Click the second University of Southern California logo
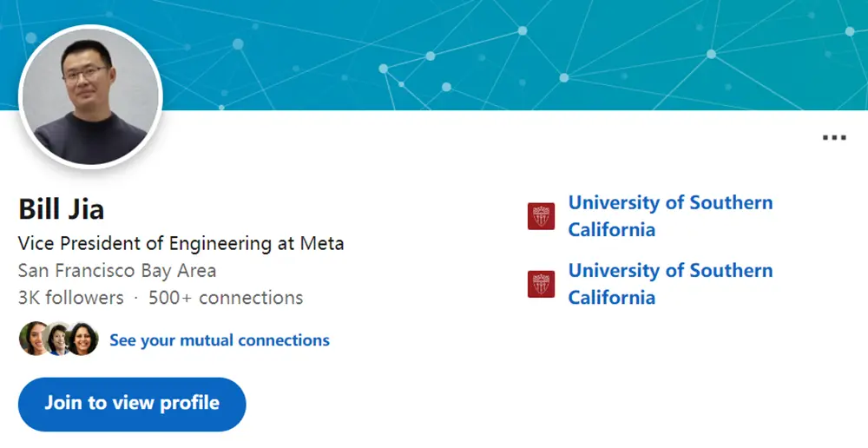The height and width of the screenshot is (448, 868). (541, 284)
